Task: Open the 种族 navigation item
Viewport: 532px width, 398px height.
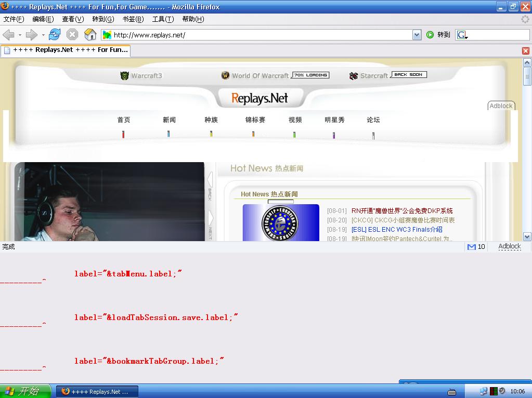Action: tap(211, 120)
